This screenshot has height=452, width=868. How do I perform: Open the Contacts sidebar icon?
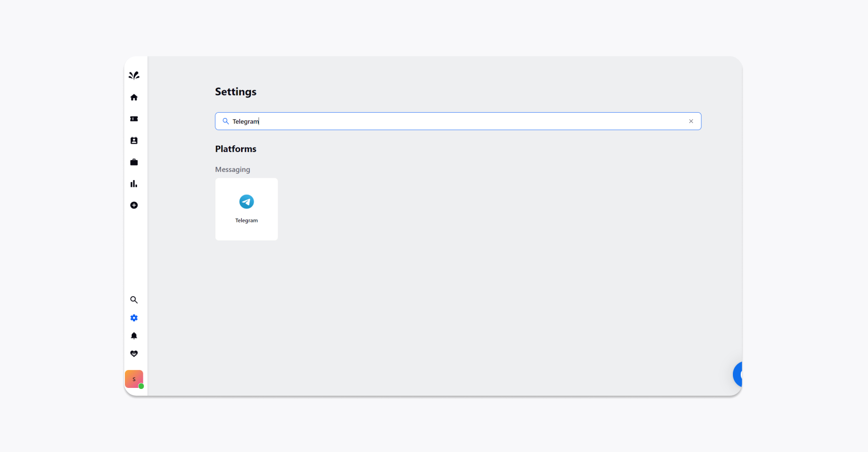click(x=134, y=141)
